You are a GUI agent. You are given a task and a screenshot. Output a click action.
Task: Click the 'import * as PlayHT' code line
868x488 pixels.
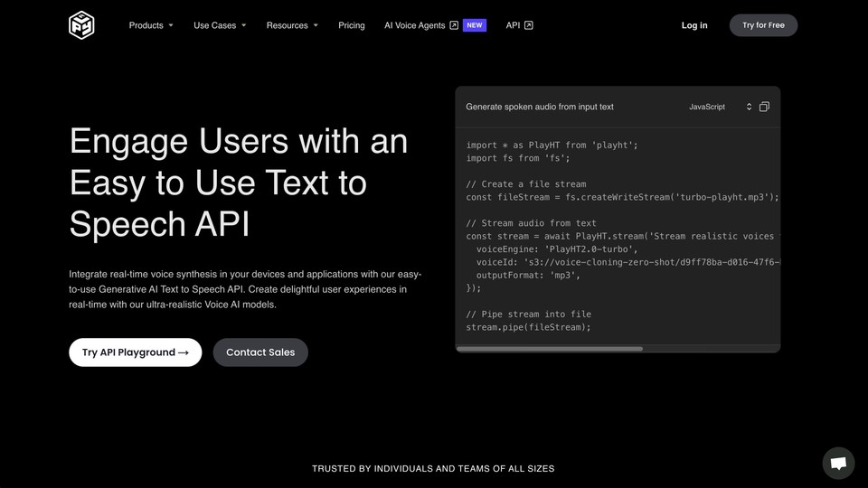(x=552, y=145)
